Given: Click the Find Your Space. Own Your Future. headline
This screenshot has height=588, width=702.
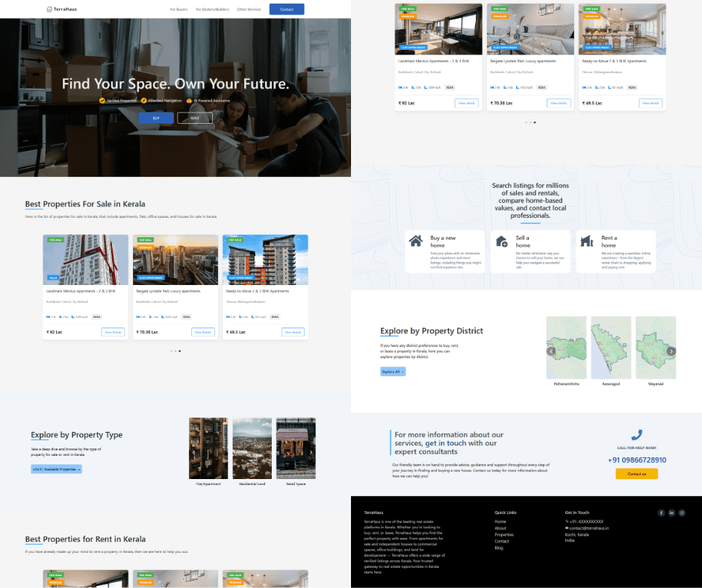Looking at the screenshot, I should 175,84.
